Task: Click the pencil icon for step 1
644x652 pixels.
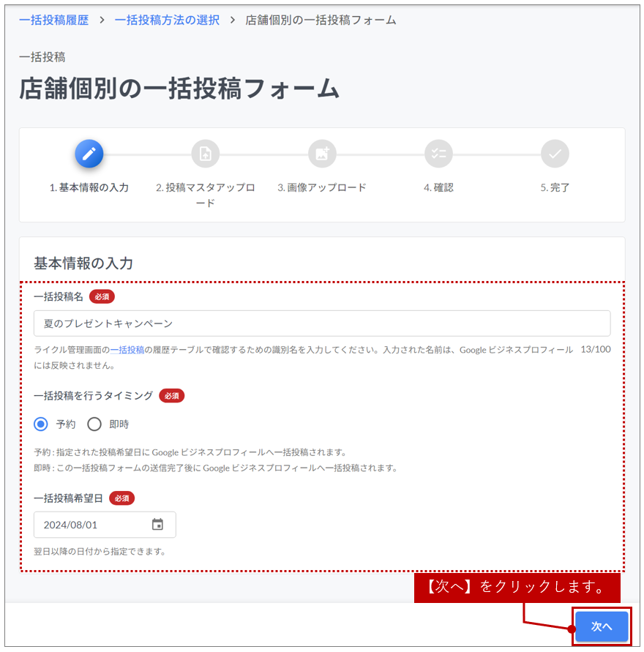Action: [x=89, y=154]
